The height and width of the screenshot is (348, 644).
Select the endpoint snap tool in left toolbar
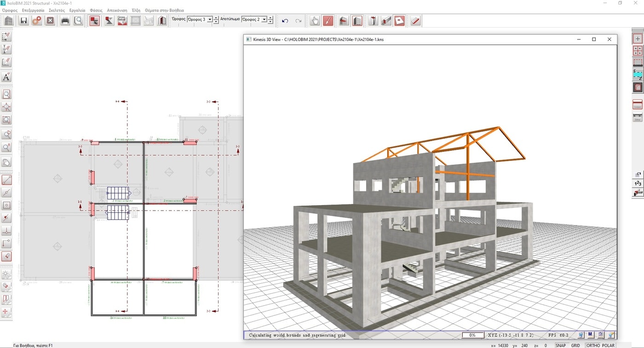(x=6, y=179)
